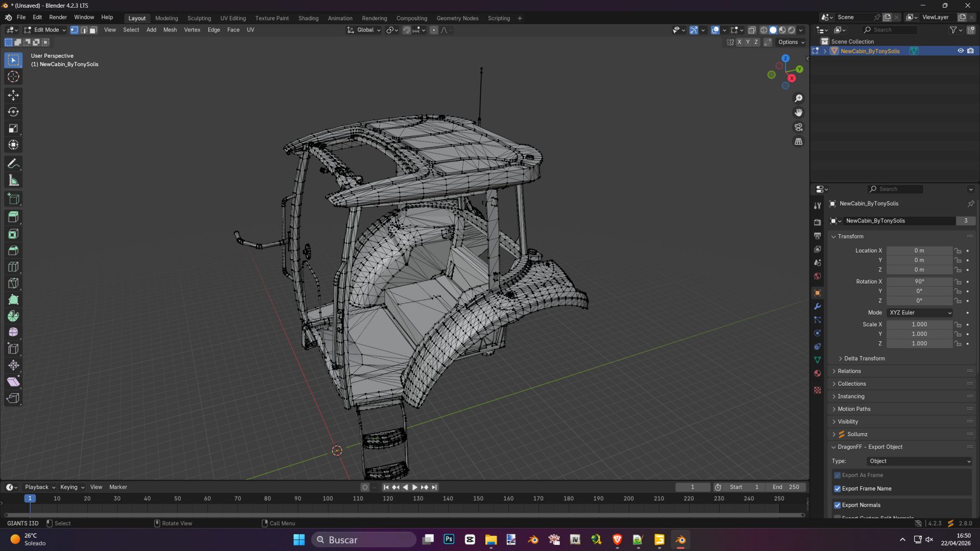Screen dimensions: 980x551
Task: Open the Mesh menu in header
Action: click(x=169, y=30)
